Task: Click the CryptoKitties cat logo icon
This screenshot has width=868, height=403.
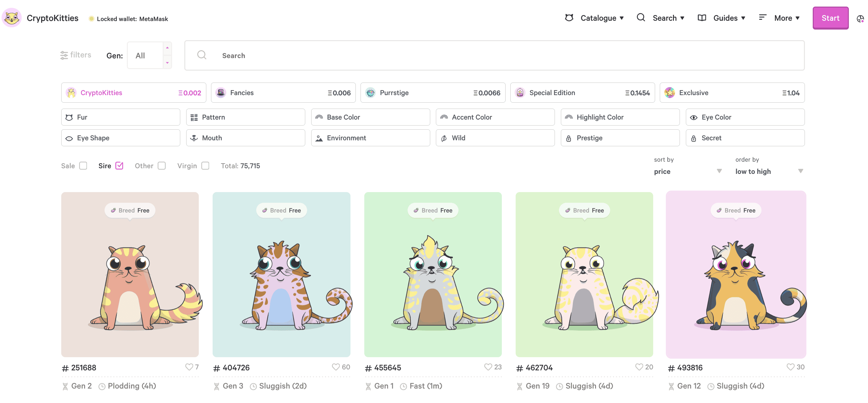Action: click(12, 18)
